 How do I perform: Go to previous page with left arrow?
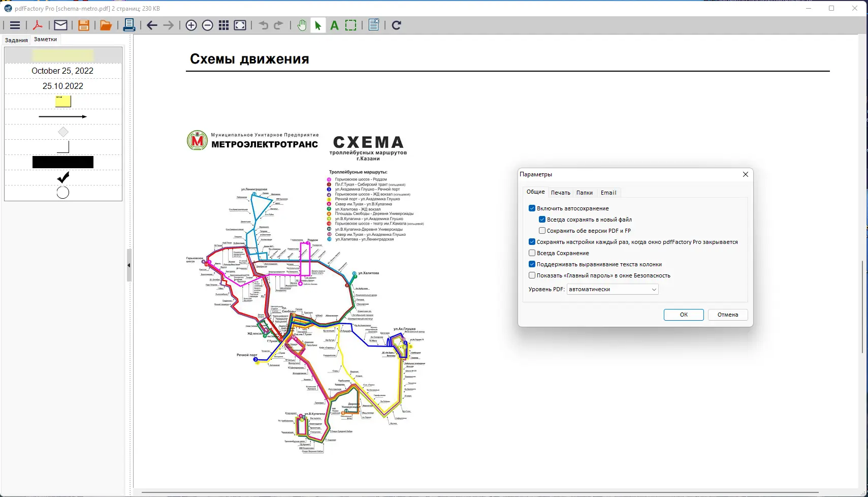pyautogui.click(x=152, y=25)
